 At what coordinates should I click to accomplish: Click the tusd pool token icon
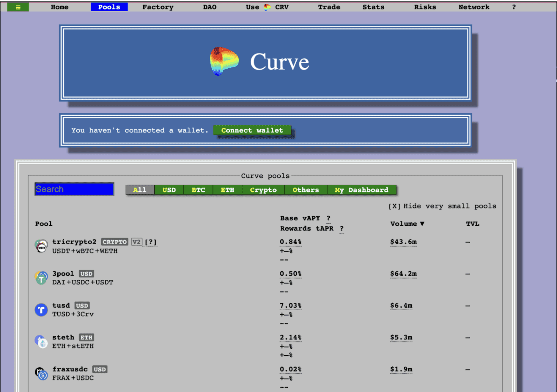pyautogui.click(x=41, y=310)
